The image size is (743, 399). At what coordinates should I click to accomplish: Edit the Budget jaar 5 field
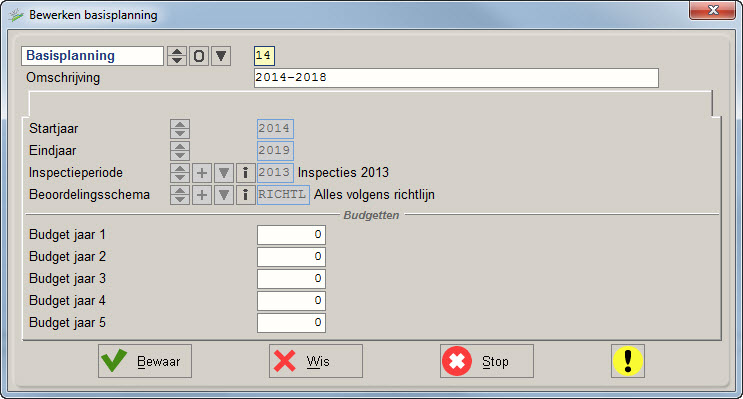[x=291, y=323]
